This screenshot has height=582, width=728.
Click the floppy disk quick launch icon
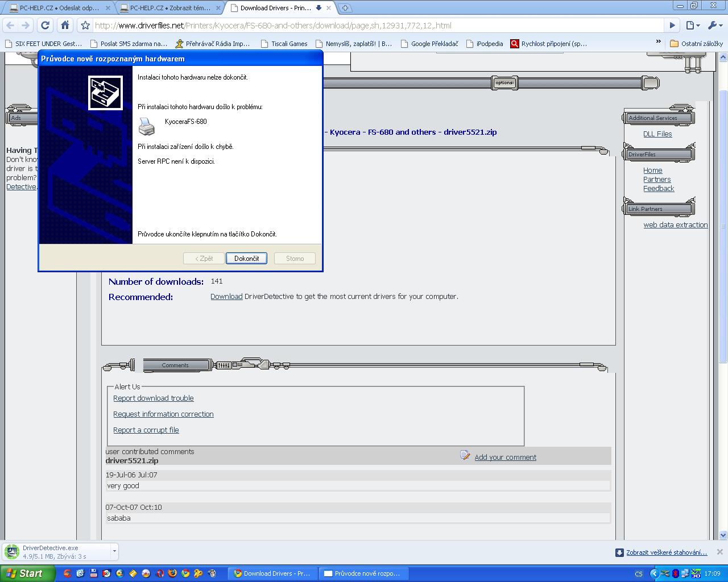(93, 573)
